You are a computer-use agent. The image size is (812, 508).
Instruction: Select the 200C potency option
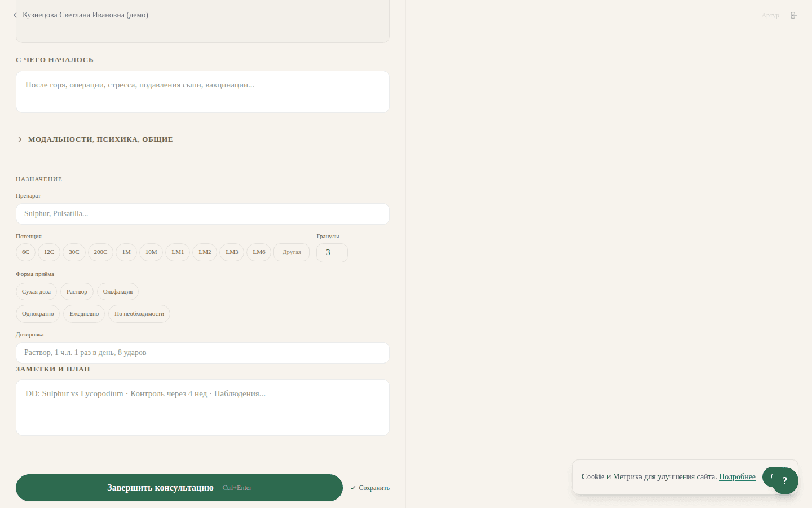pos(100,252)
